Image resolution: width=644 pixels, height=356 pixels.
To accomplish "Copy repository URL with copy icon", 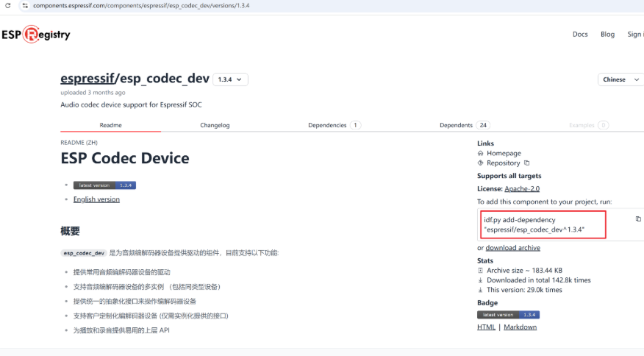I will [526, 163].
